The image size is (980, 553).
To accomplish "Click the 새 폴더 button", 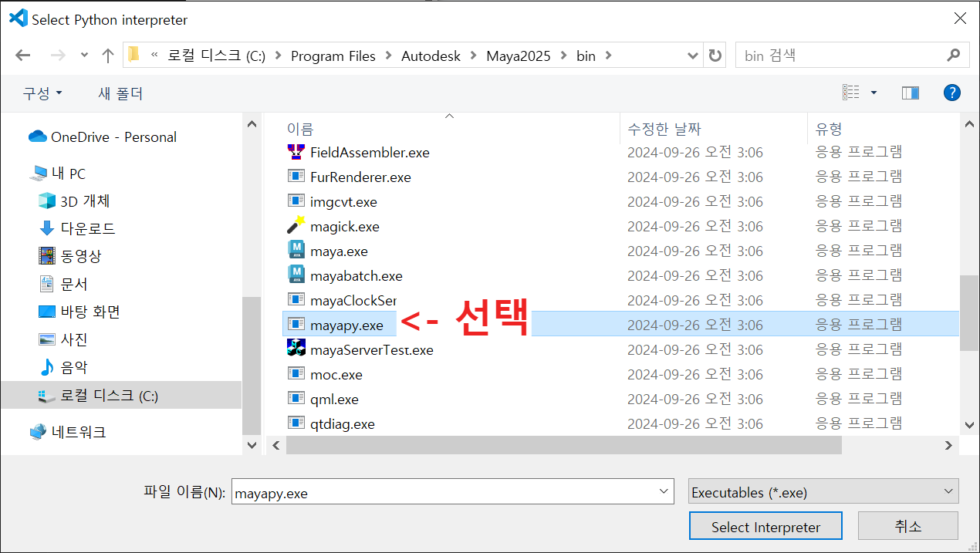I will pos(120,93).
